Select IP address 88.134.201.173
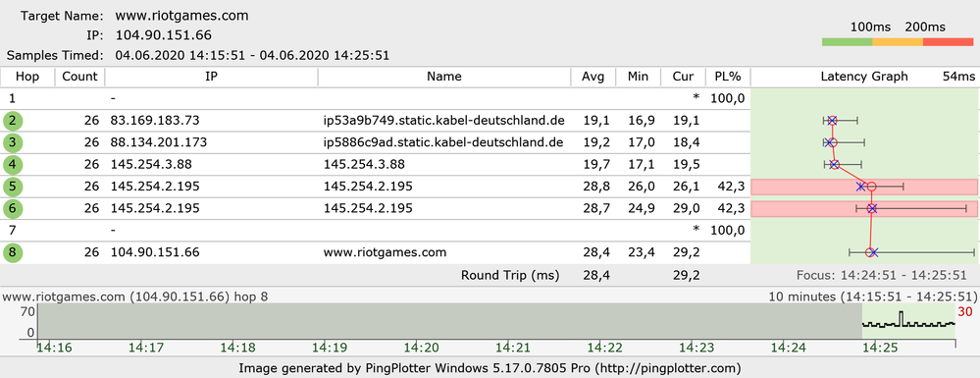 click(159, 142)
